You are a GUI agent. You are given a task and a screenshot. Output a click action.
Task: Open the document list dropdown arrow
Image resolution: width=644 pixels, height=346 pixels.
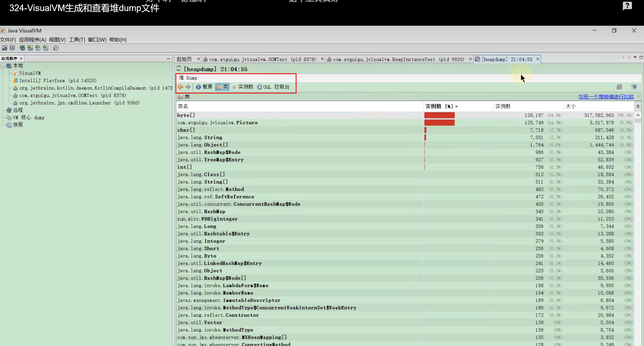click(635, 57)
